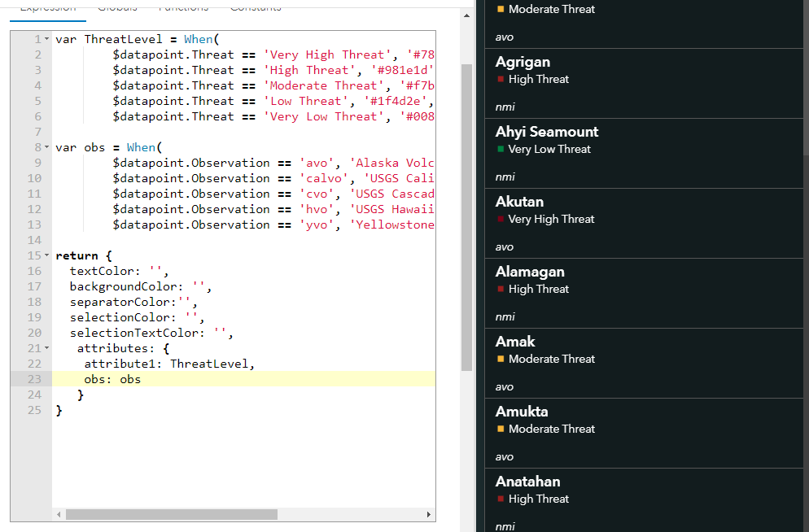Click 'Very High Threat' under Akutan
The width and height of the screenshot is (809, 532).
pyautogui.click(x=551, y=219)
